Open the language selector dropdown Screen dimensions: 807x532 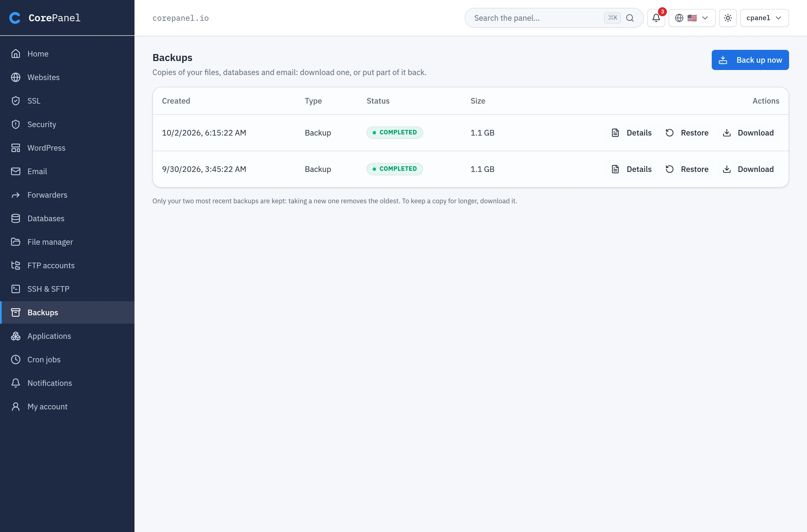pos(692,18)
